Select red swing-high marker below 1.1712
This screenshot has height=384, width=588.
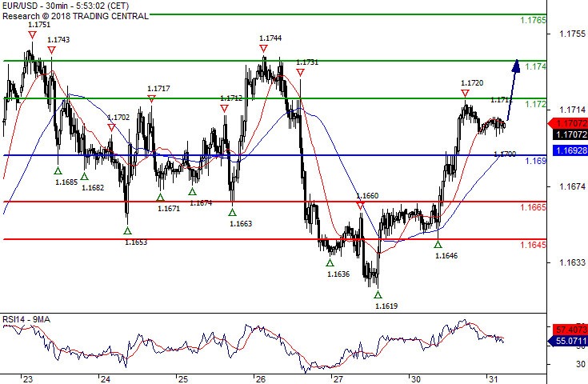click(224, 108)
